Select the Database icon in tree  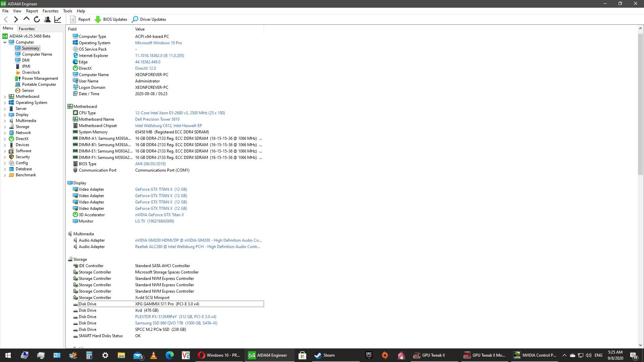pos(11,169)
